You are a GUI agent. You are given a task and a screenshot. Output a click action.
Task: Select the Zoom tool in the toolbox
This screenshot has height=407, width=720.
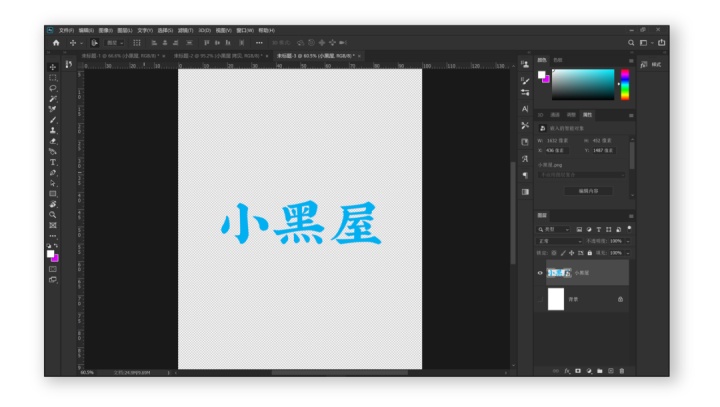tap(53, 215)
